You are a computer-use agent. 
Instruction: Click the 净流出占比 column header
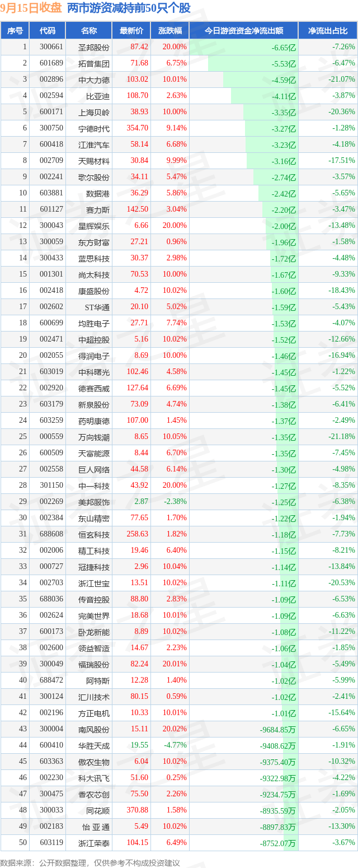click(x=328, y=31)
